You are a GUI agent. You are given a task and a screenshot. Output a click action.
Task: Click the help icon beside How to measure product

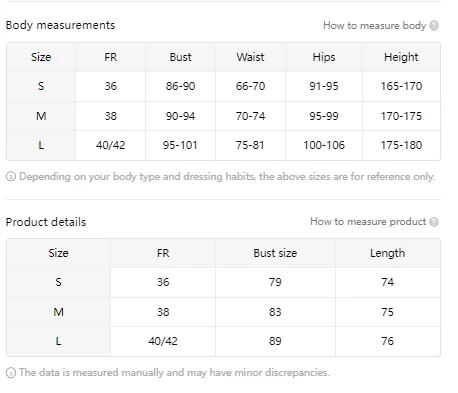click(434, 222)
